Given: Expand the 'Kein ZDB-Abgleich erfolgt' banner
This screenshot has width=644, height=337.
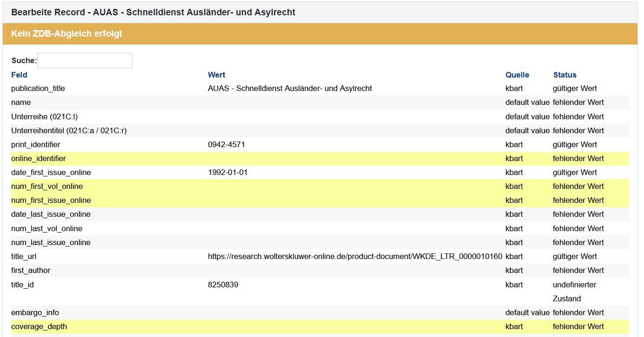Looking at the screenshot, I should pyautogui.click(x=66, y=34).
